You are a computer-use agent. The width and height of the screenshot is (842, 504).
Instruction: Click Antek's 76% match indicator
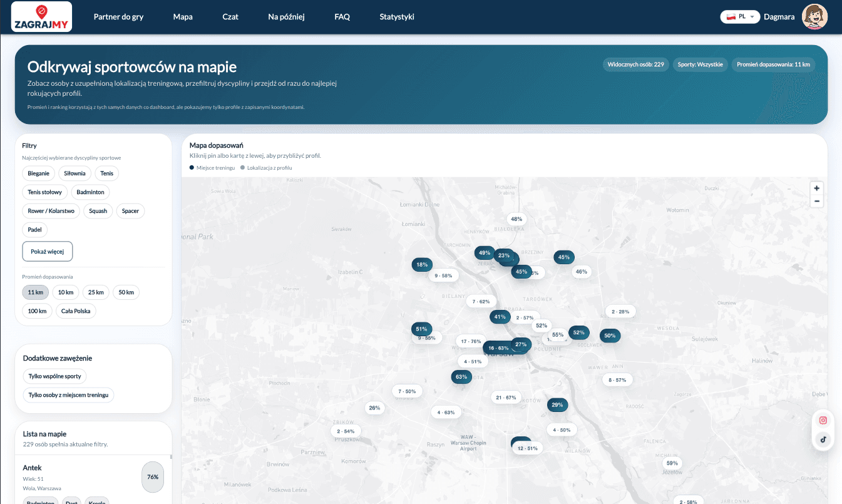click(152, 477)
